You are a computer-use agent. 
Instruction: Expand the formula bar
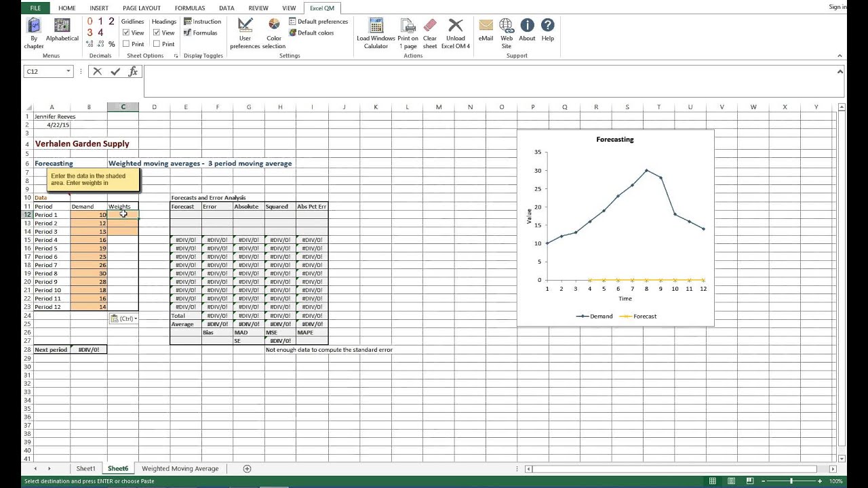tap(840, 71)
